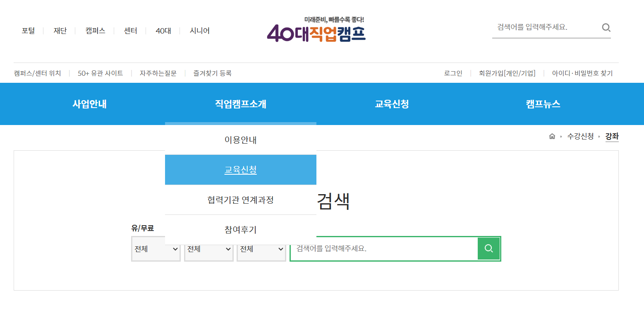The width and height of the screenshot is (644, 320).
Task: Select 이용안내 from the submenu
Action: coord(240,140)
